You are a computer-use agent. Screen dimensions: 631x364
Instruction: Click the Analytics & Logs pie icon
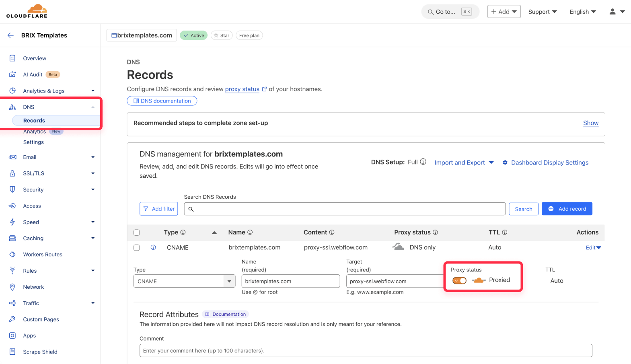[x=12, y=91]
